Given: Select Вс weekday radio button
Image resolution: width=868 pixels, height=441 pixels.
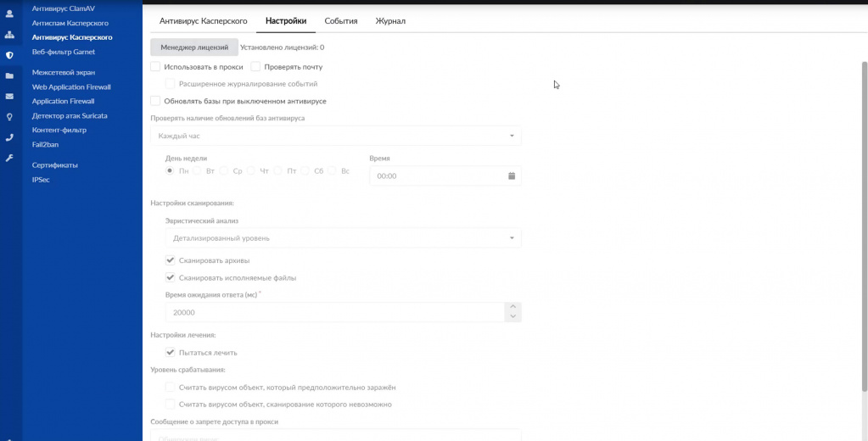Looking at the screenshot, I should click(x=332, y=171).
